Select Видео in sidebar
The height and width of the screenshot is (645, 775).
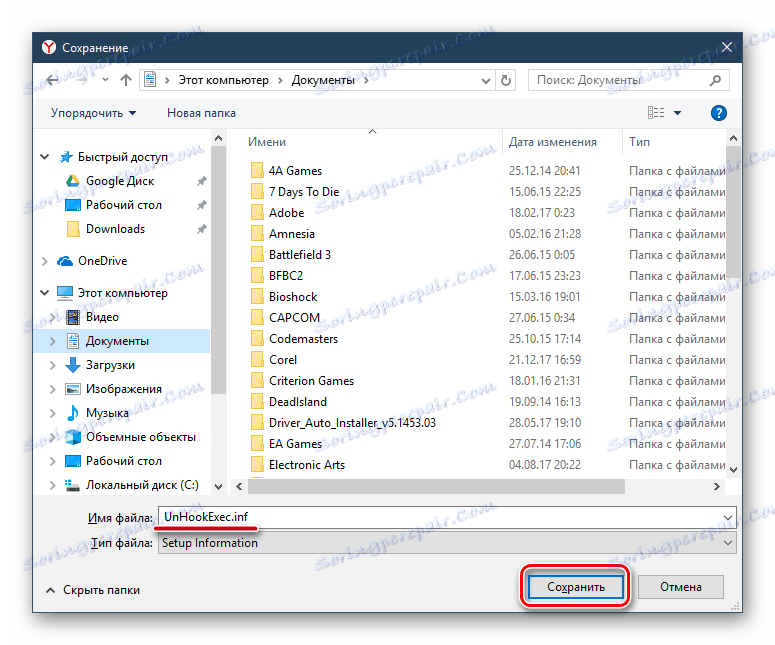point(102,317)
